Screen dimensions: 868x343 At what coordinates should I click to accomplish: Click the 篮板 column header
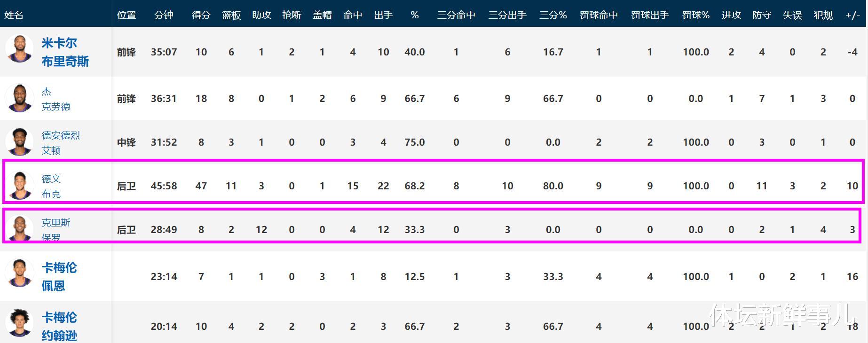coord(231,15)
